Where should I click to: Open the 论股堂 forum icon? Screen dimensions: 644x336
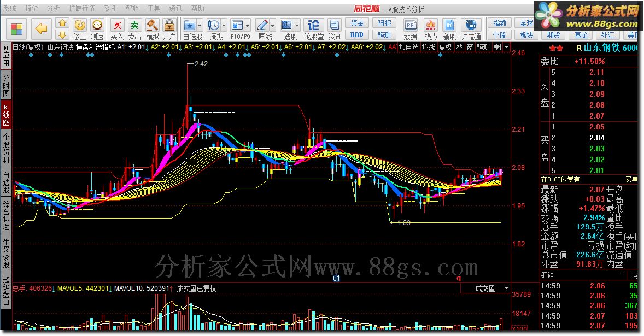tap(314, 26)
